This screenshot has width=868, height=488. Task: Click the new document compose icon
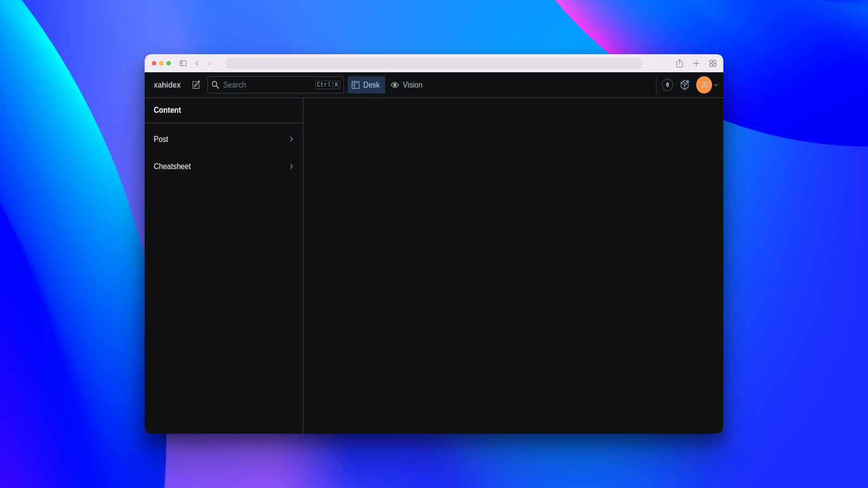pos(196,85)
